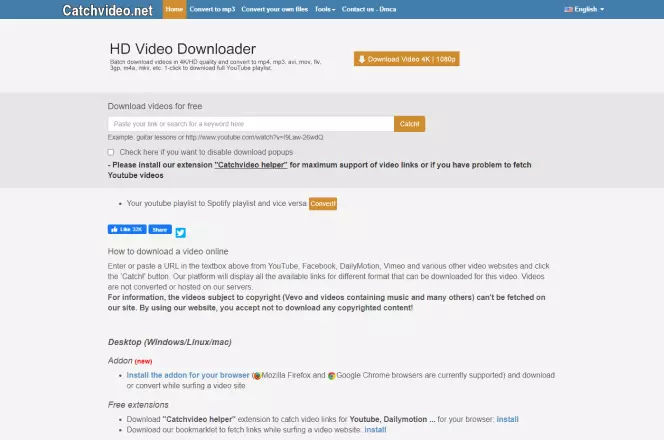The height and width of the screenshot is (440, 664).
Task: Open Contact us - Dmca page
Action: pos(369,9)
